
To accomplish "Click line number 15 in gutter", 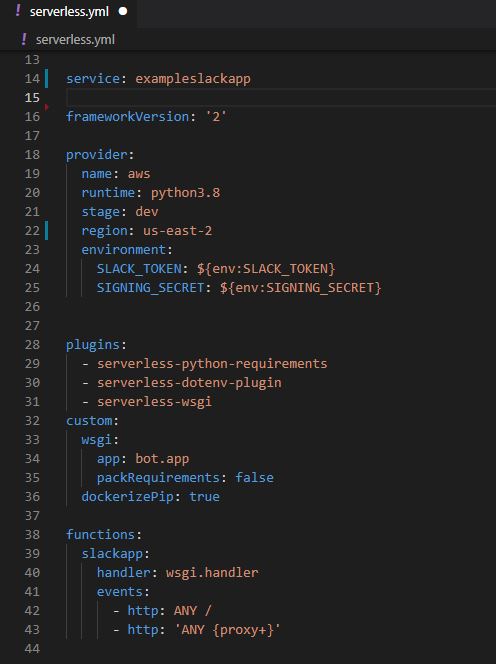I will point(32,98).
